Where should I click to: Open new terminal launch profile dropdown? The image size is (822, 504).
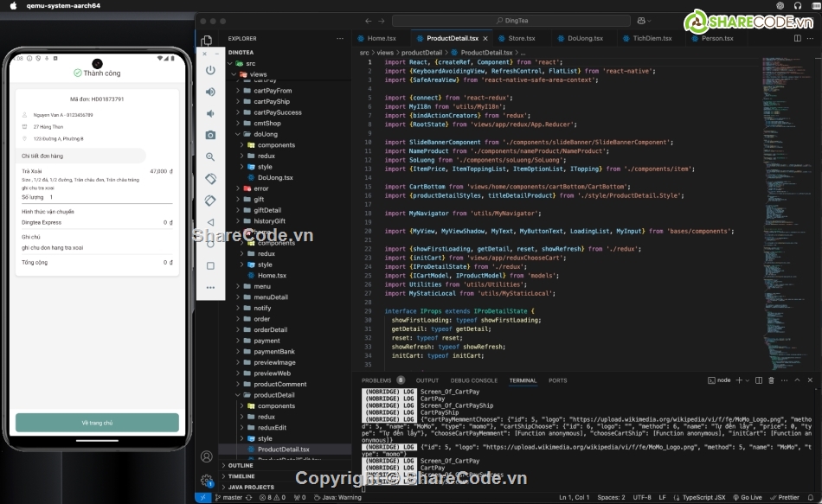[747, 380]
